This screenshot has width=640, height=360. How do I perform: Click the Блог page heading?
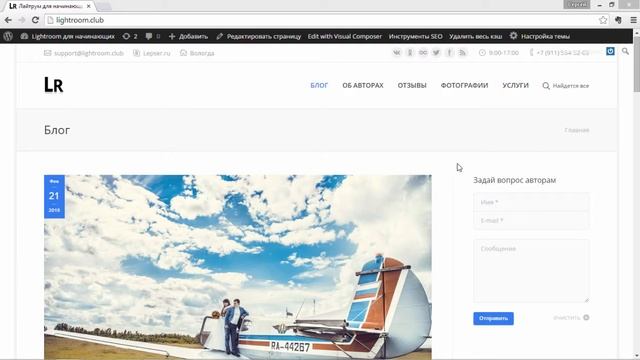click(57, 130)
